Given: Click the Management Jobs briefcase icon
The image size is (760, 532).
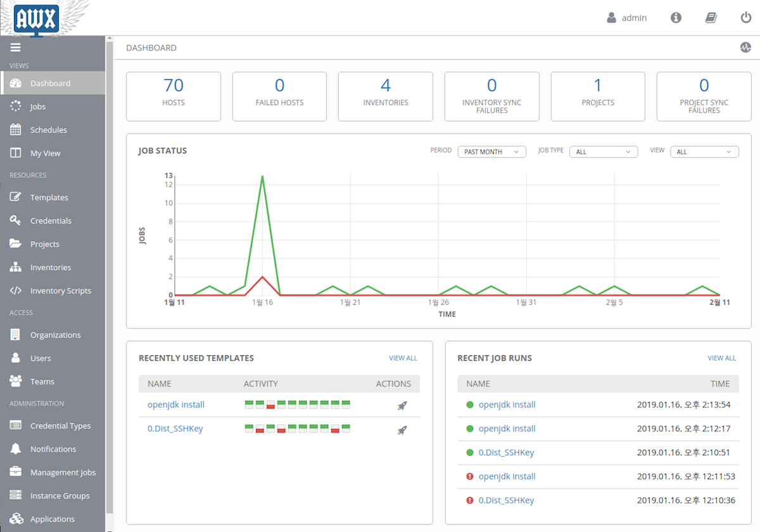Looking at the screenshot, I should [x=16, y=472].
